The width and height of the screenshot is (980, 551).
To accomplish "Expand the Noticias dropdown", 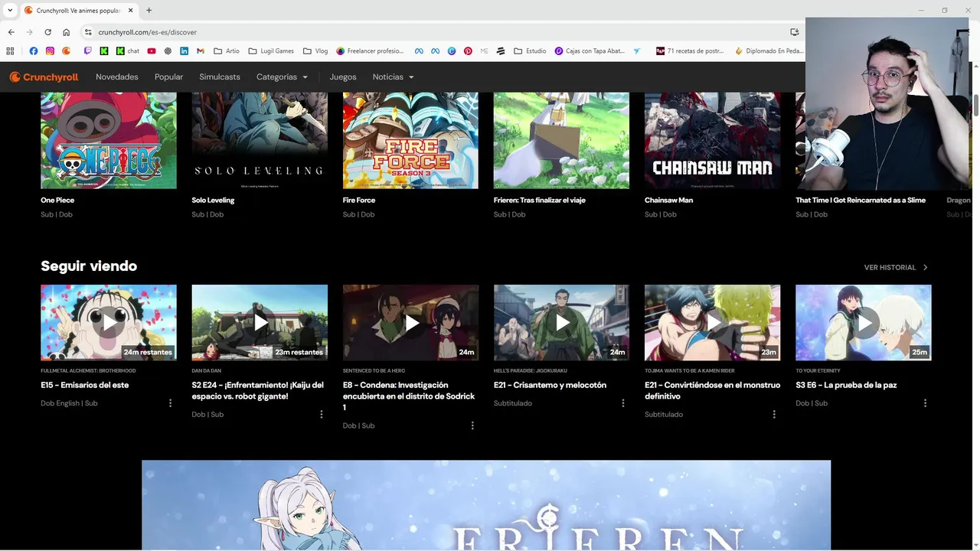I will click(x=393, y=77).
